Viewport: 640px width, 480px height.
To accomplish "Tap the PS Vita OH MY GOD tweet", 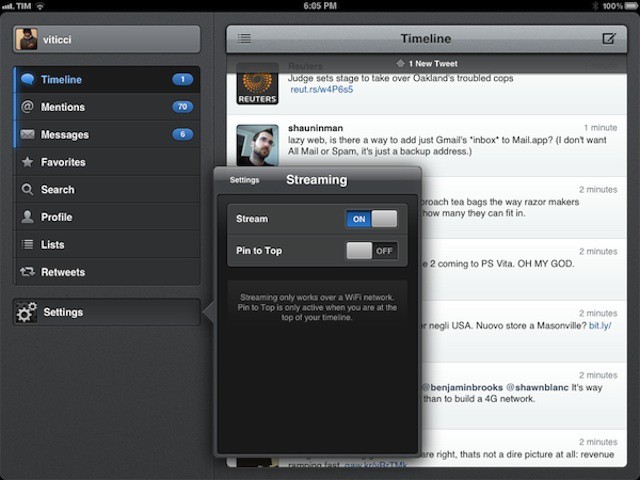I will click(x=523, y=270).
